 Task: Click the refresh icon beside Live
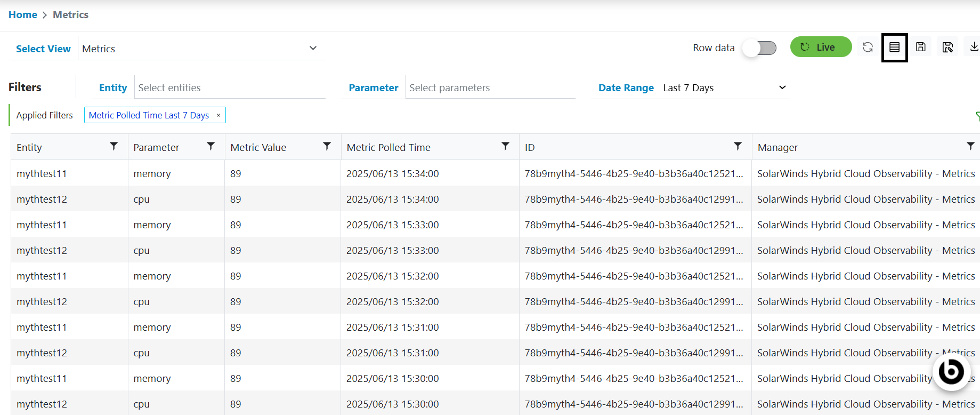[868, 47]
